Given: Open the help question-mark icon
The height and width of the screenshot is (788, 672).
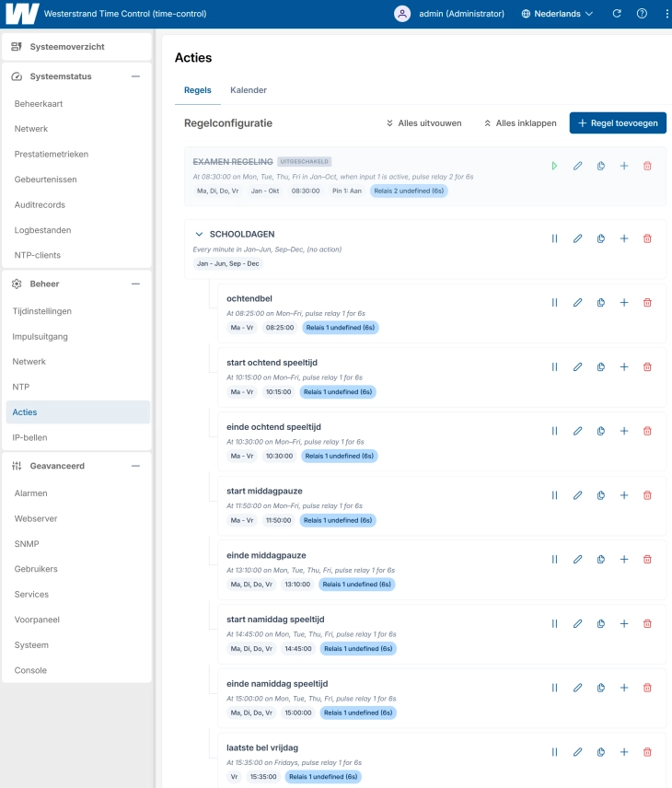Looking at the screenshot, I should click(642, 14).
